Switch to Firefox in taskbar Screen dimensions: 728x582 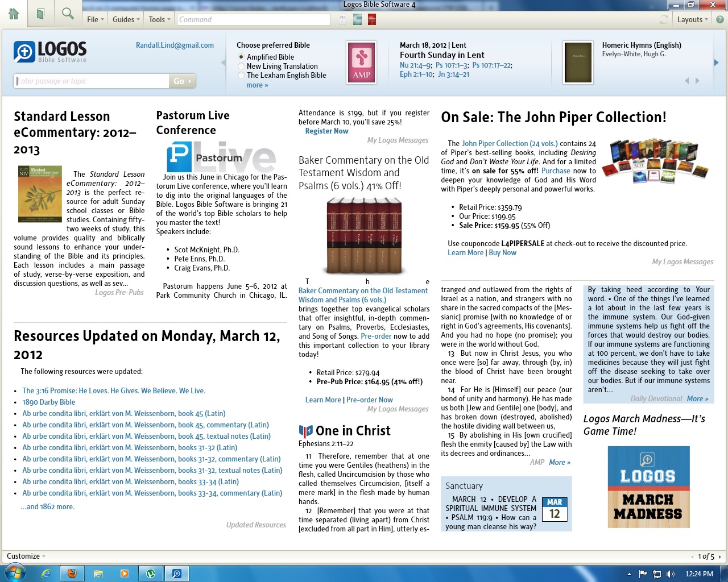tap(72, 573)
